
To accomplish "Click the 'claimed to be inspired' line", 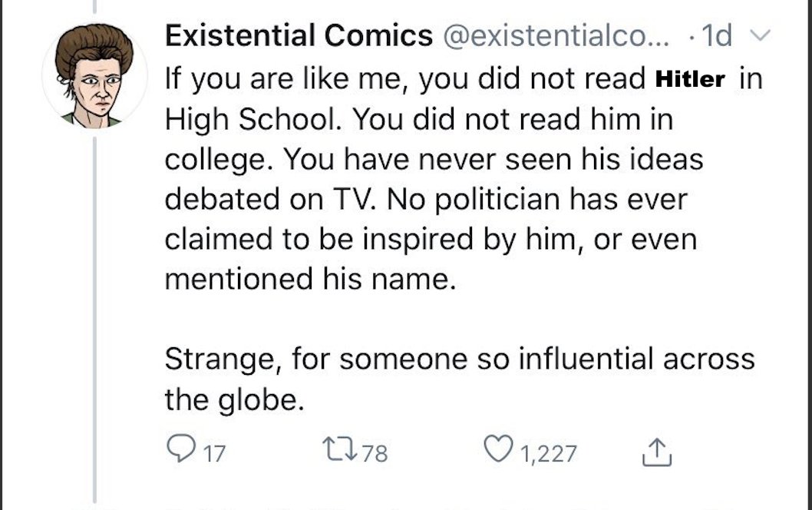I will pyautogui.click(x=431, y=239).
